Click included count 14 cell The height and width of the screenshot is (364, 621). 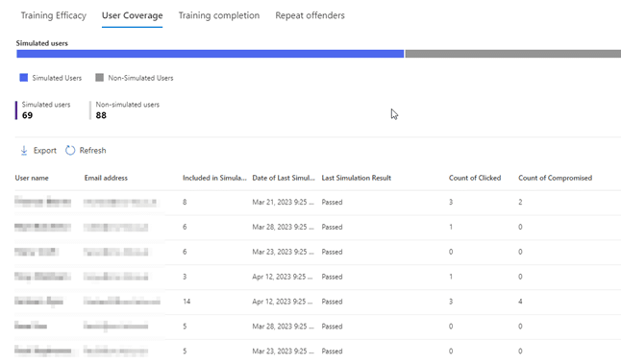(186, 302)
